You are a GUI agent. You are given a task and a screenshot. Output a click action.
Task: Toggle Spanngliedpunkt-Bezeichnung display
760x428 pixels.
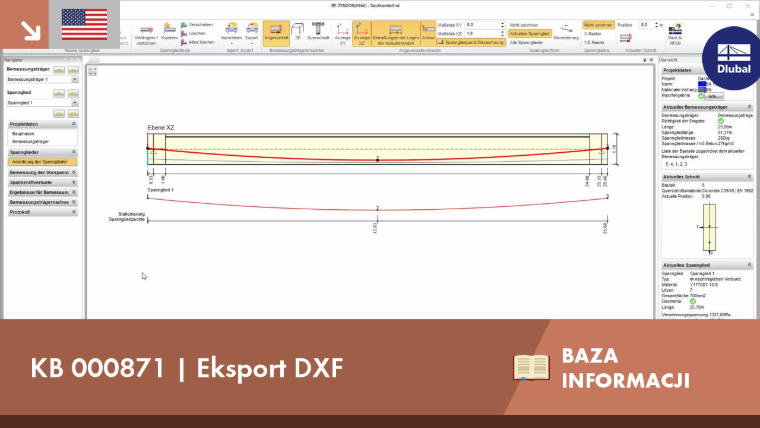tap(471, 43)
